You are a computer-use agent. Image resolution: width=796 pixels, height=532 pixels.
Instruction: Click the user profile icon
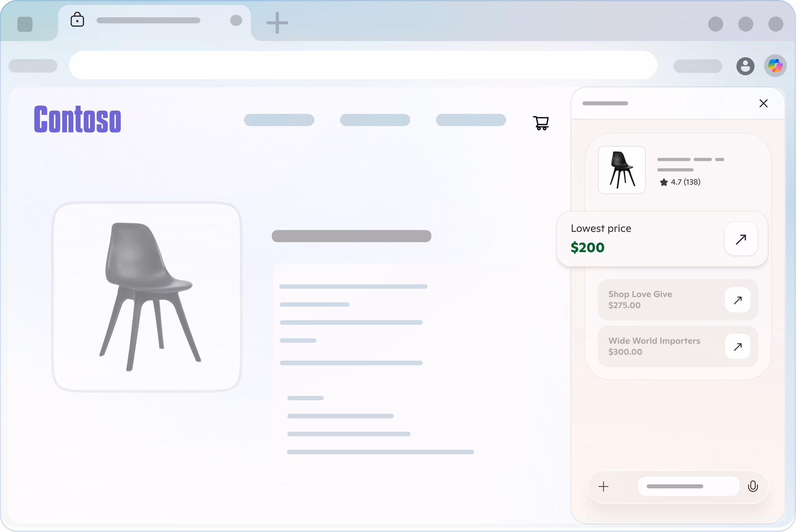point(745,66)
